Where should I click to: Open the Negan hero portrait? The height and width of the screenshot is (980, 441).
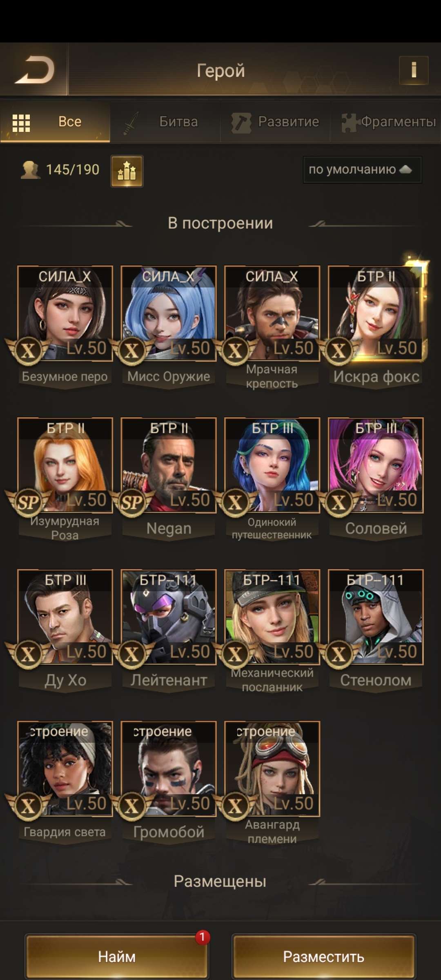click(x=169, y=465)
